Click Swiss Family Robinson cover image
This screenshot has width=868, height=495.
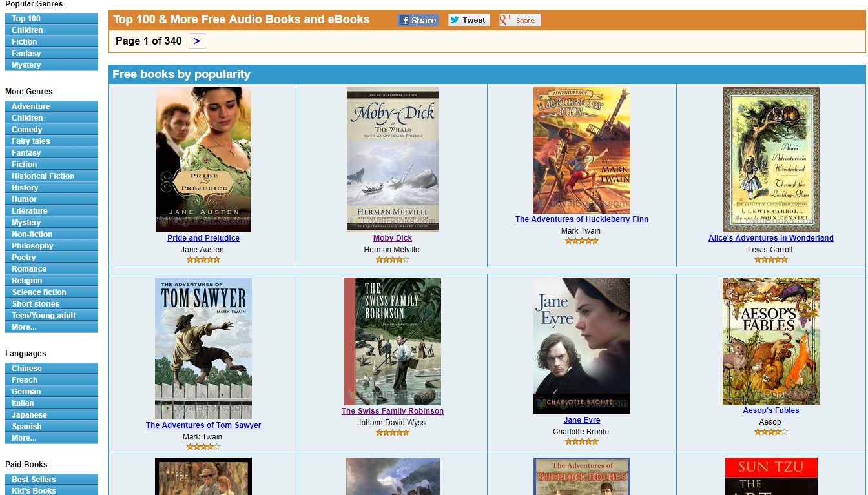(x=393, y=341)
